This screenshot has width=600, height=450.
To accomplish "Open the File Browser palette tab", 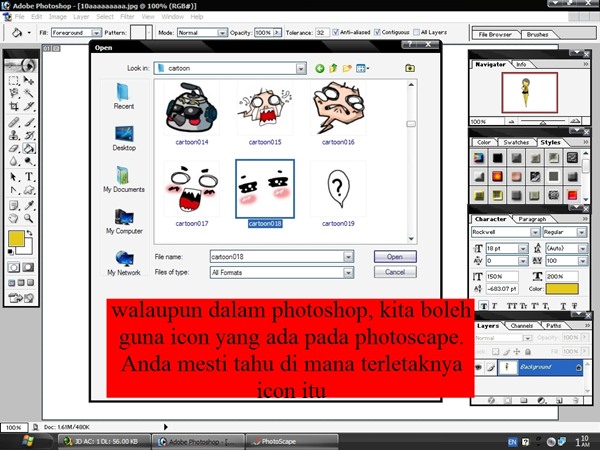I will [x=495, y=34].
